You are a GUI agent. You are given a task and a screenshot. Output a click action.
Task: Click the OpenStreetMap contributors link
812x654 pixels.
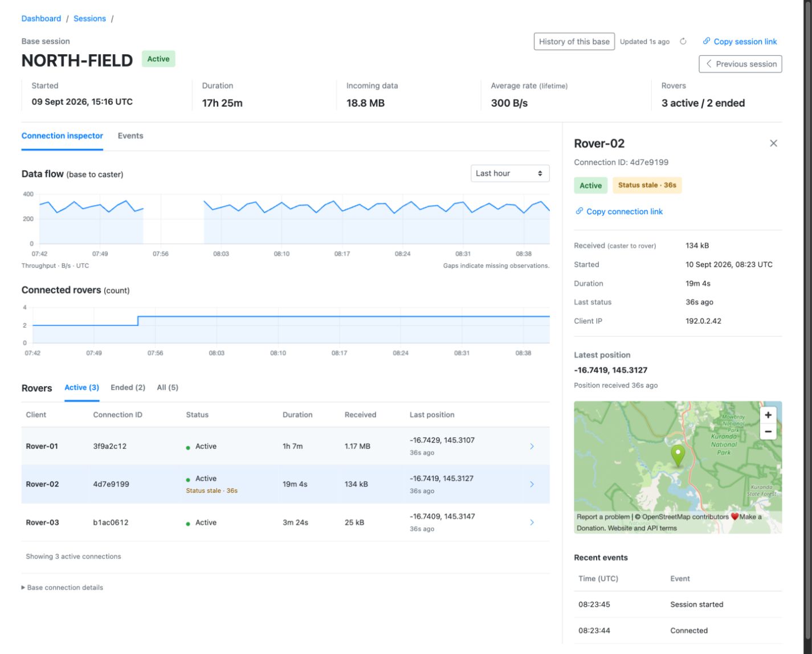[x=685, y=517]
